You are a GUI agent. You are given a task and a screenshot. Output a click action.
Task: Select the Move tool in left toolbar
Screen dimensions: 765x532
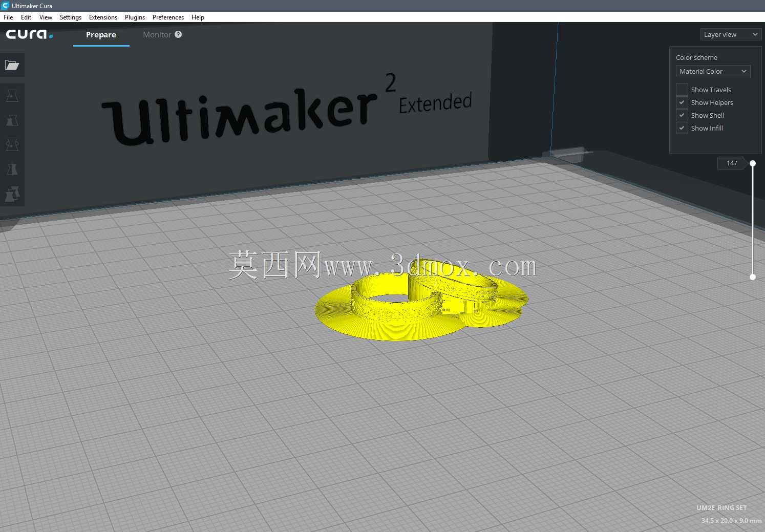pos(12,96)
